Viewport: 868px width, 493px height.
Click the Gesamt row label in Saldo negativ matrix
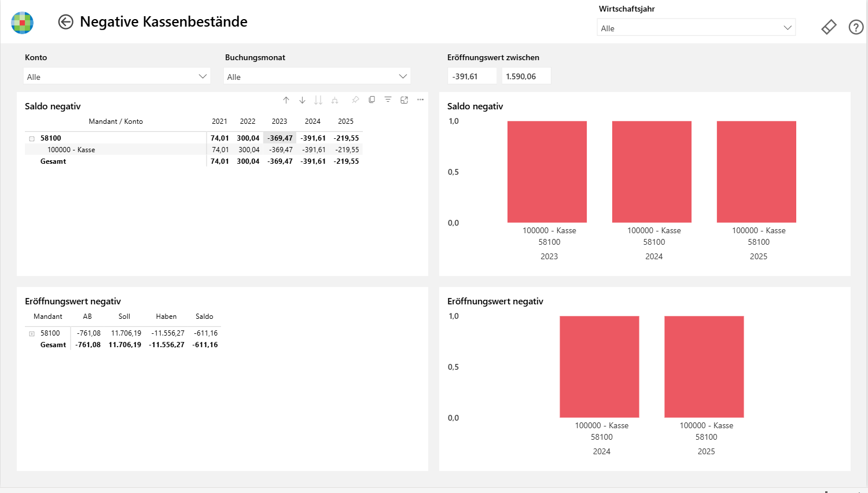(x=53, y=161)
